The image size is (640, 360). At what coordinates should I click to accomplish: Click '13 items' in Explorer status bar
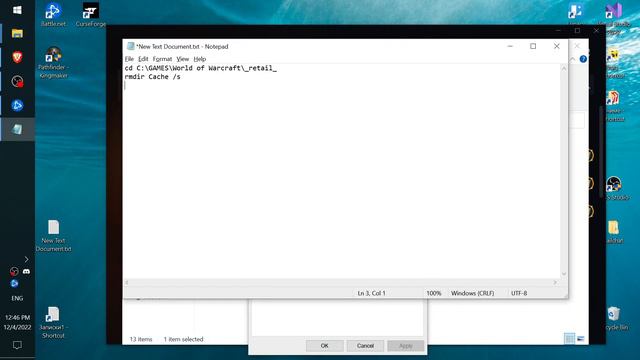141,339
